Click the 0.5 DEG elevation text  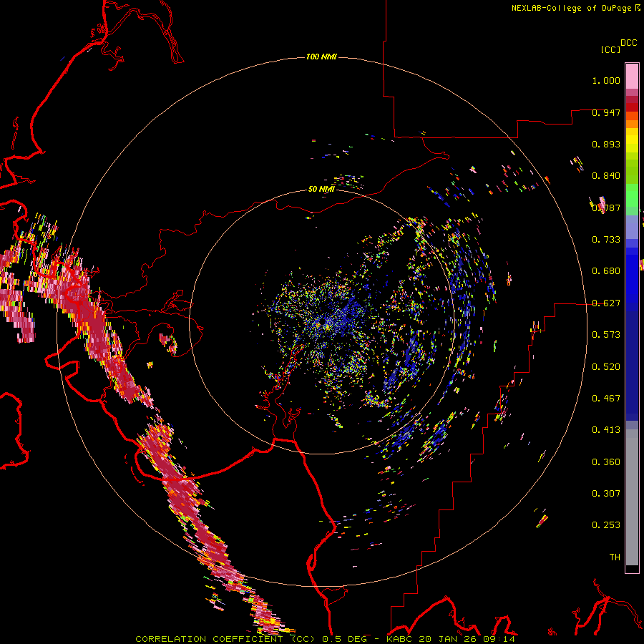pos(344,639)
